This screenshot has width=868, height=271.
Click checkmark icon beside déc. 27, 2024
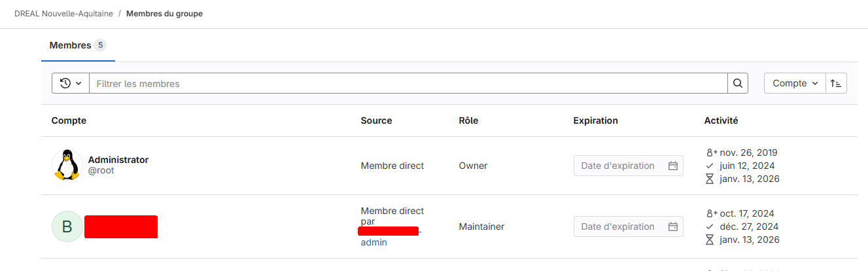click(x=710, y=226)
